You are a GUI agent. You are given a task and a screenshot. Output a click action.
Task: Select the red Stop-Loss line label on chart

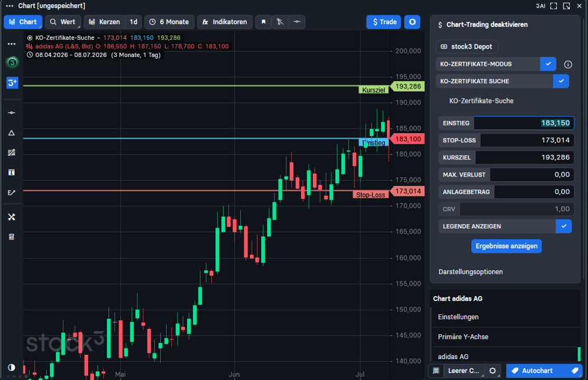[370, 195]
